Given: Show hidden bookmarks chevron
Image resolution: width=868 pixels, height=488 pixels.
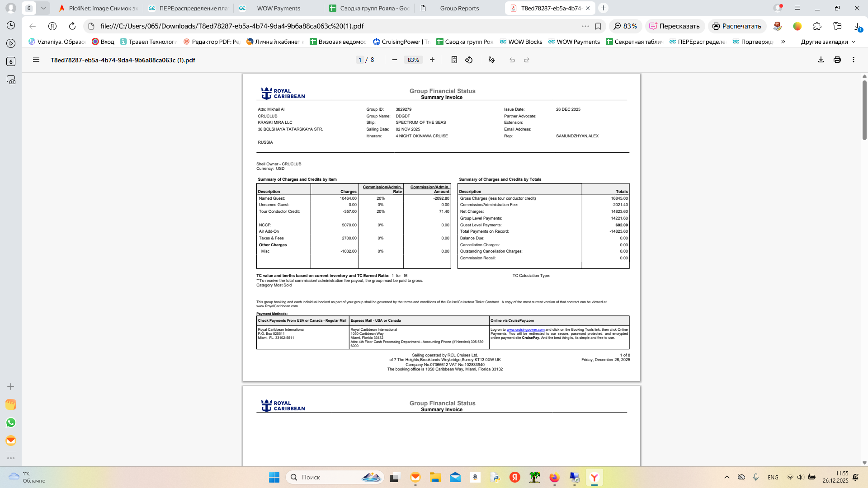Looking at the screenshot, I should [x=783, y=42].
